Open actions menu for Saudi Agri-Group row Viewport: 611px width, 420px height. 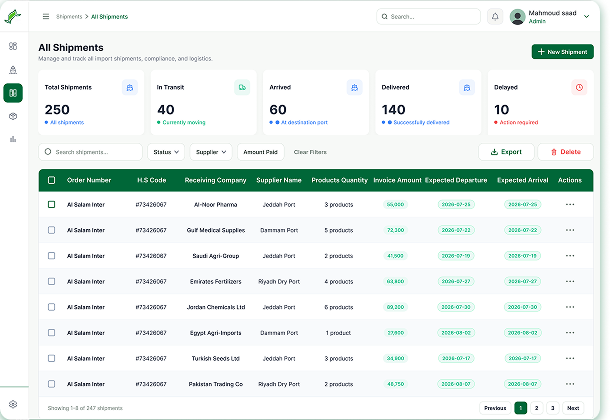(570, 256)
